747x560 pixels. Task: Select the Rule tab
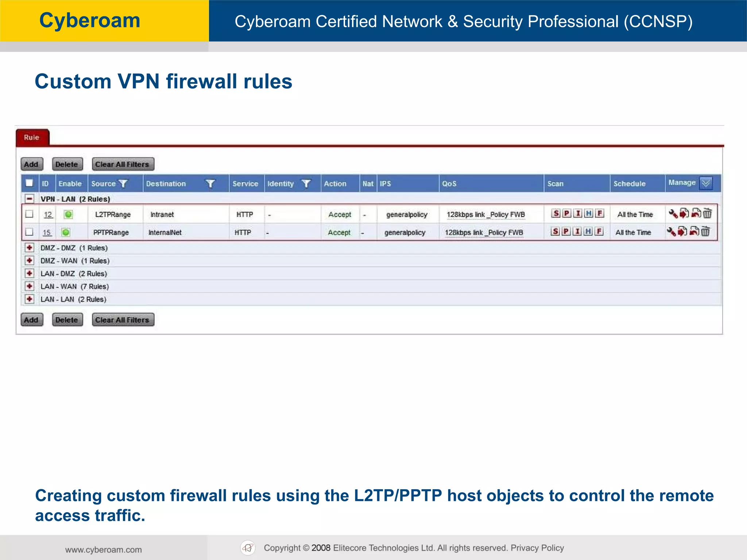32,137
